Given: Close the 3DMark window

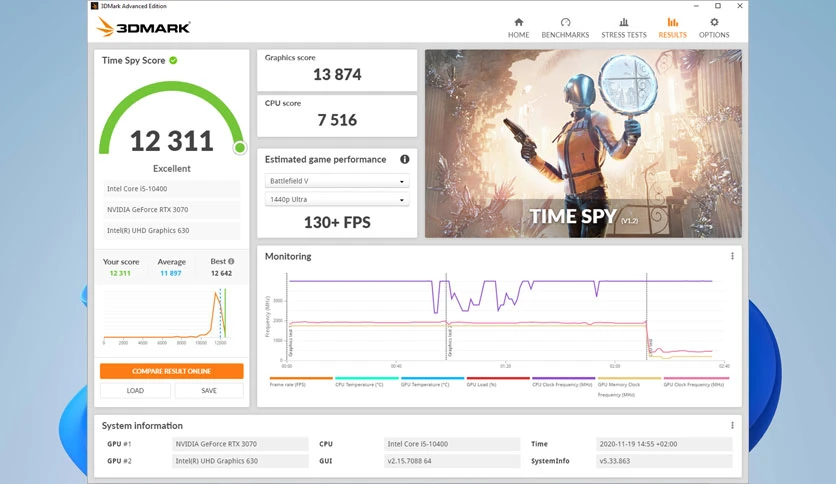Looking at the screenshot, I should [x=739, y=6].
